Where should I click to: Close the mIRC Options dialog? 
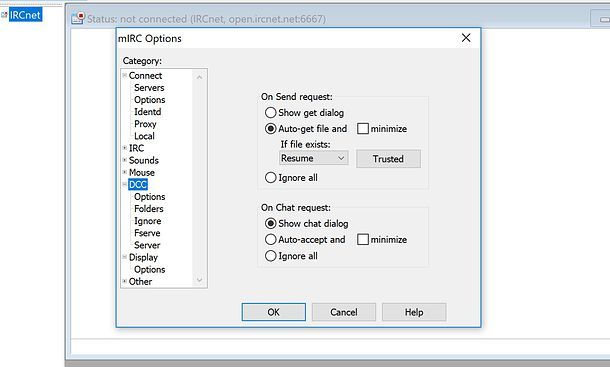click(466, 38)
